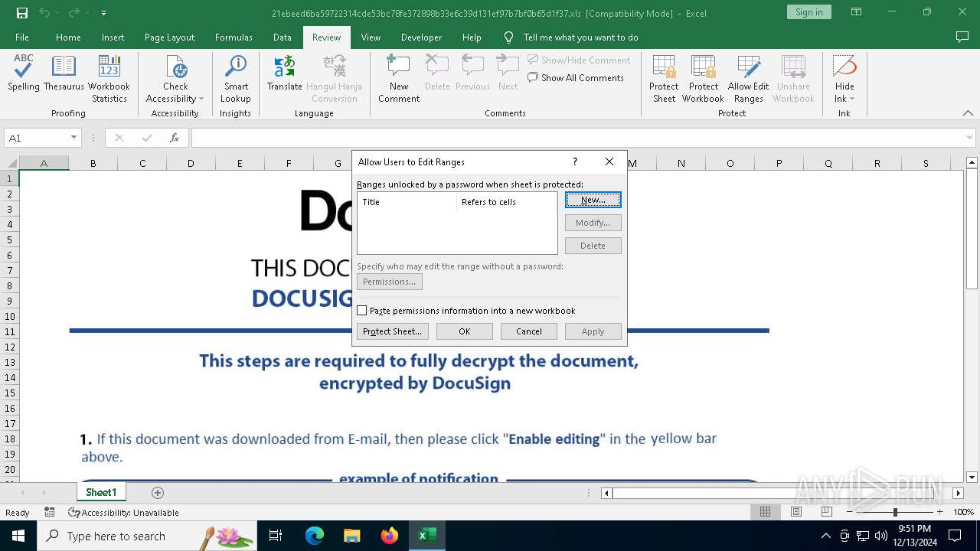Open Workbook Statistics
This screenshot has height=551, width=980.
(109, 79)
